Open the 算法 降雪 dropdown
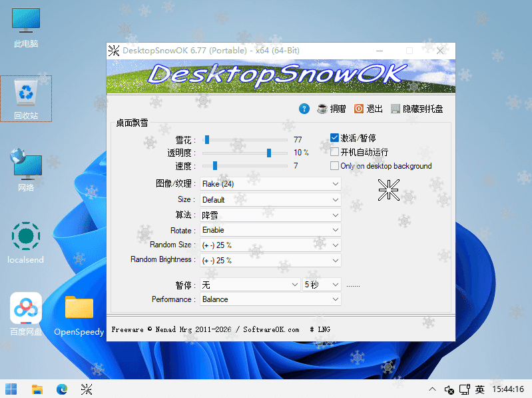The width and height of the screenshot is (532, 398). click(270, 215)
